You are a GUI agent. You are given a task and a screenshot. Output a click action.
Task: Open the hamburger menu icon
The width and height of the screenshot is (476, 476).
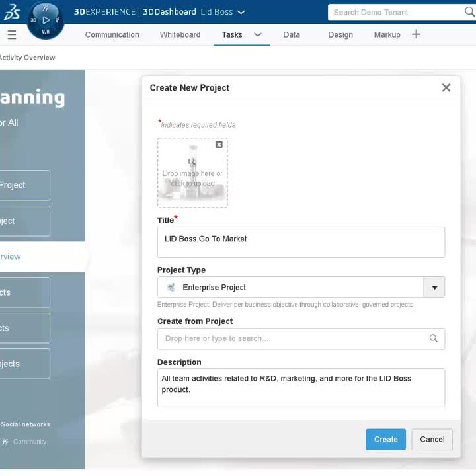12,34
